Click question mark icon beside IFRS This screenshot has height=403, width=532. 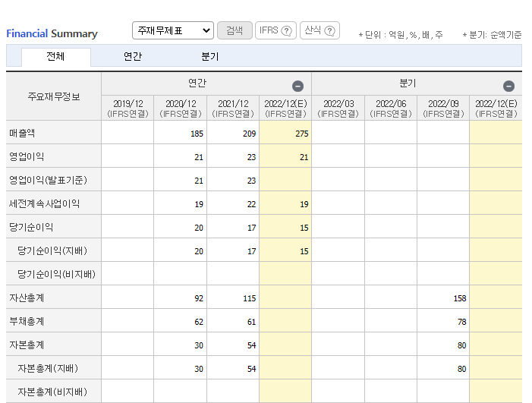(x=287, y=31)
